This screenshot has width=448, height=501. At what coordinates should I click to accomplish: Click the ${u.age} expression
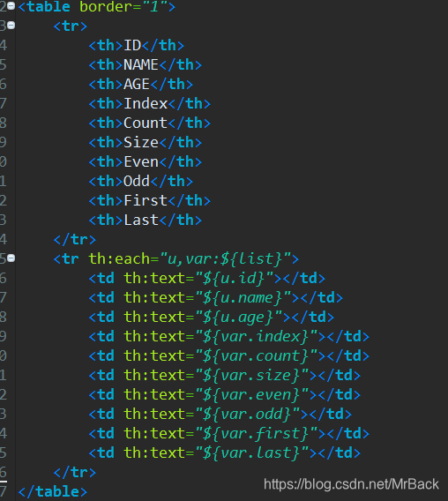pyautogui.click(x=238, y=318)
